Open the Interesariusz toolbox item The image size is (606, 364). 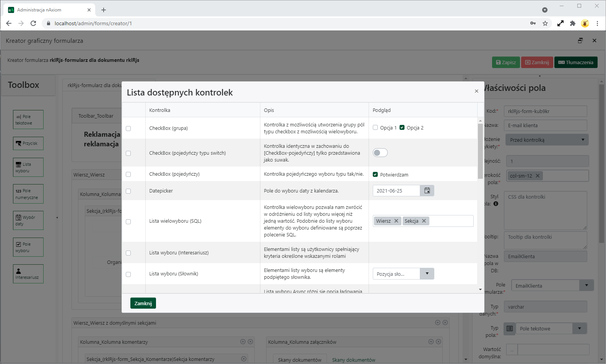tap(28, 274)
